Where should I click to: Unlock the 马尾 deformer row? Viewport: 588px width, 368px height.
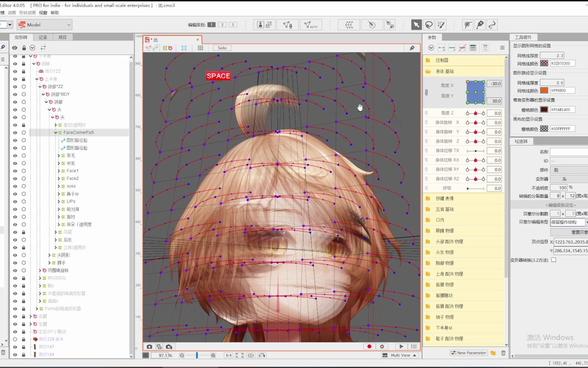tap(23, 232)
